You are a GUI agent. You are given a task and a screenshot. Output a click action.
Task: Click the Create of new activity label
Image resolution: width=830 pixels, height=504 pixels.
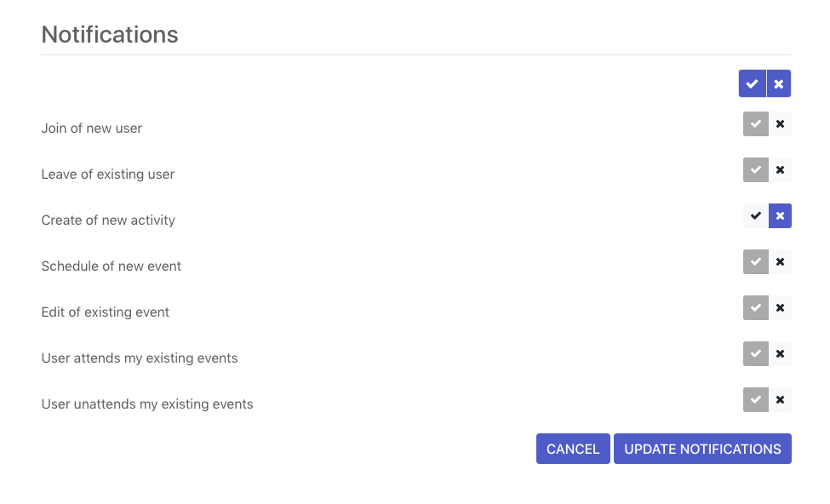point(108,220)
